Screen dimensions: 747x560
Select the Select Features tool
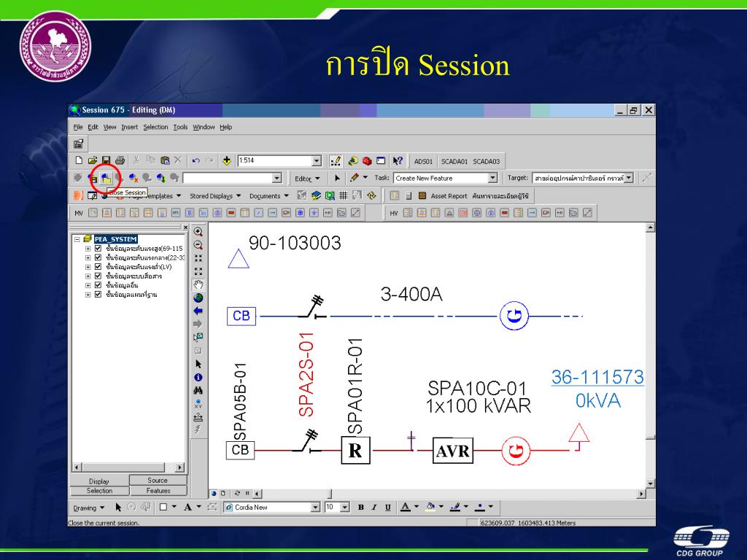click(198, 337)
